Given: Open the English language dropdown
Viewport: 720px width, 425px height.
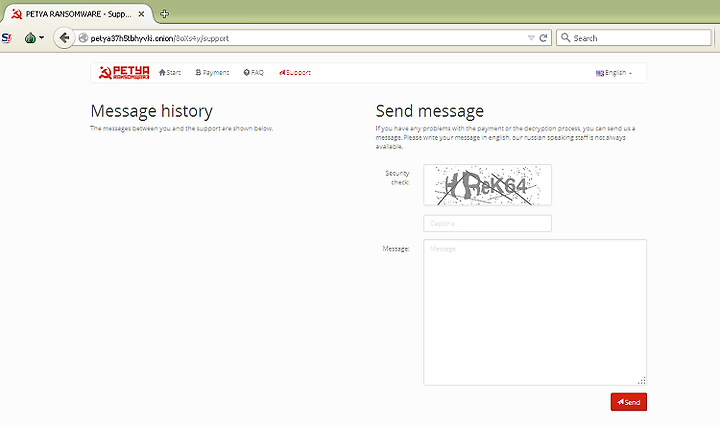Looking at the screenshot, I should pos(613,73).
